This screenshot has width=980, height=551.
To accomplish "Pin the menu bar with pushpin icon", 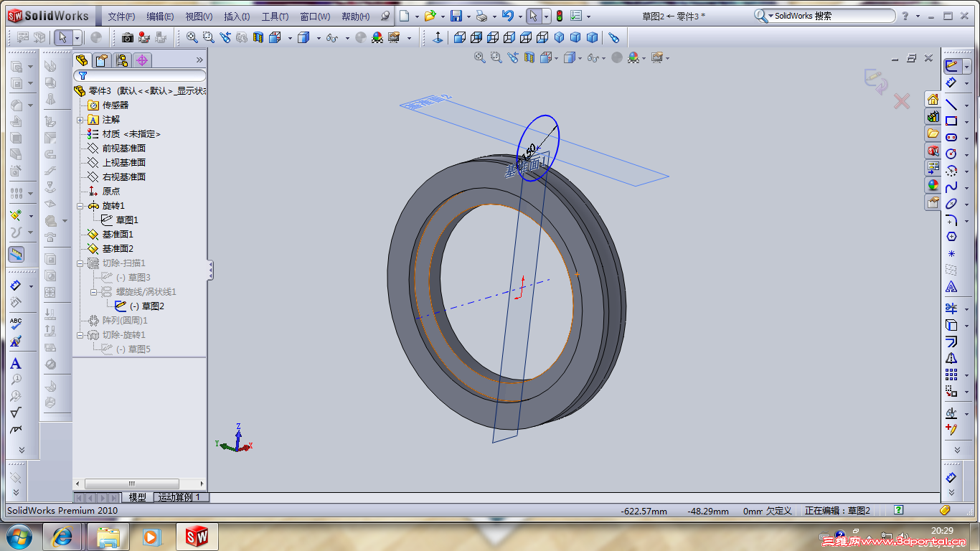I will coord(385,16).
